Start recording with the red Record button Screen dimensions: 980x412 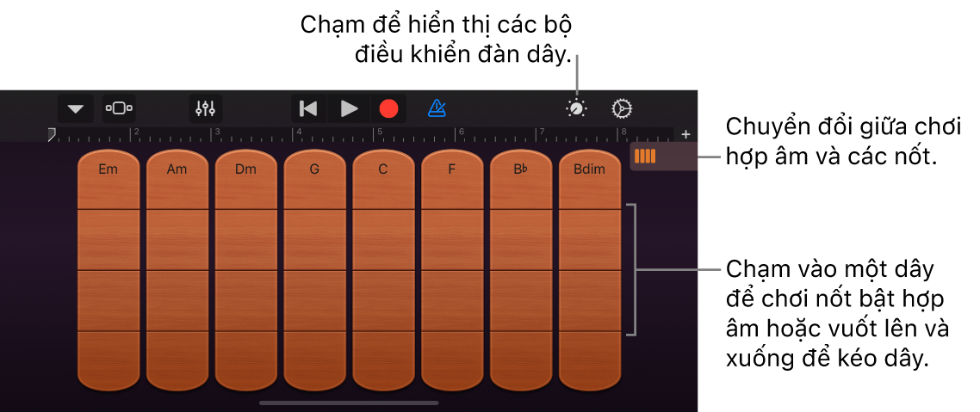click(x=388, y=108)
